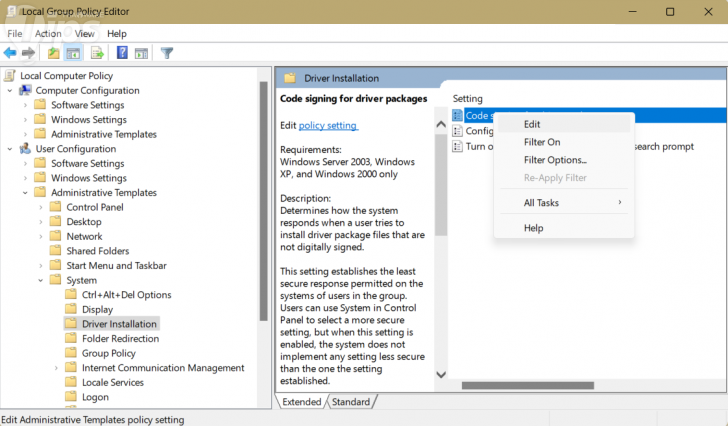Screen dimensions: 728x426
Task: Click the Export List toolbar icon
Action: coord(97,53)
